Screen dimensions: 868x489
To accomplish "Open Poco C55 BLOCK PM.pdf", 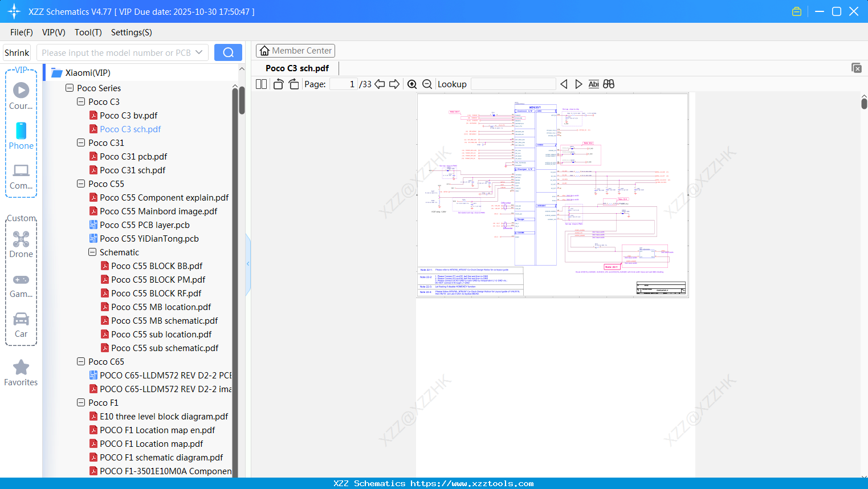I will [158, 279].
